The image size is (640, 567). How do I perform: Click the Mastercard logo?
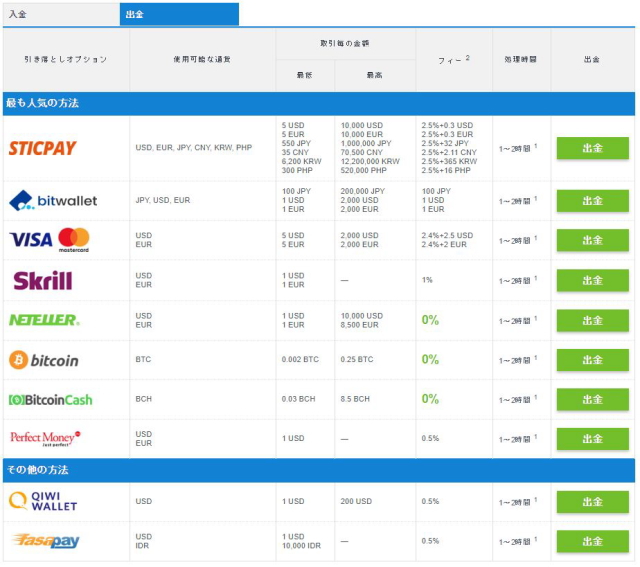[x=74, y=240]
